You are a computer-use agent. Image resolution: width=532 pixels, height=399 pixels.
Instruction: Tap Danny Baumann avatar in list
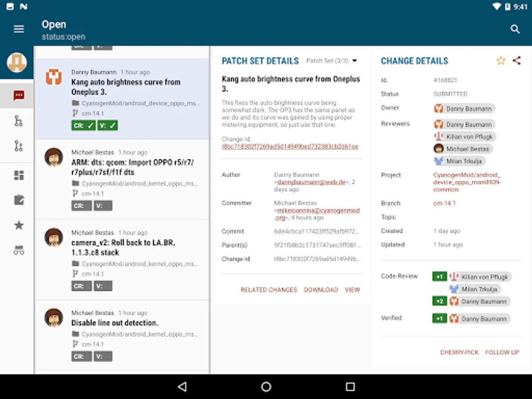(x=54, y=77)
